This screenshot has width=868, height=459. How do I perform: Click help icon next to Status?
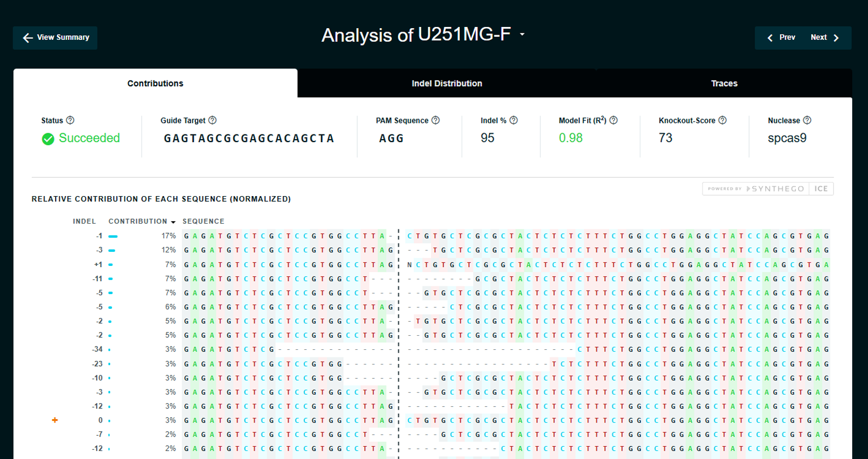click(70, 120)
